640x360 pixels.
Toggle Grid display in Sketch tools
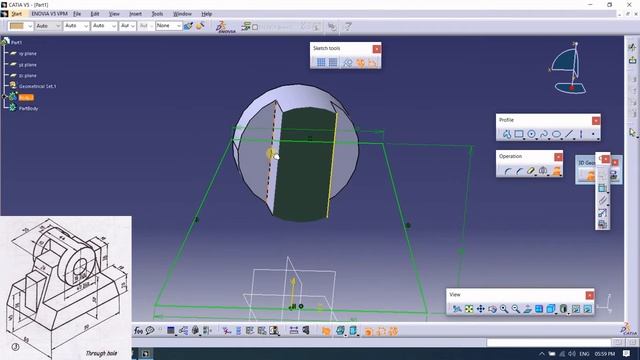click(321, 62)
